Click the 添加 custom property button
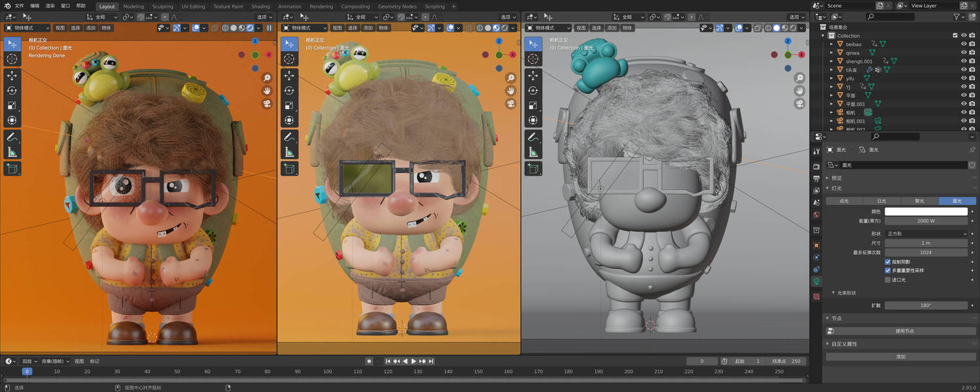Viewport: 980px width, 392px height. [x=901, y=357]
